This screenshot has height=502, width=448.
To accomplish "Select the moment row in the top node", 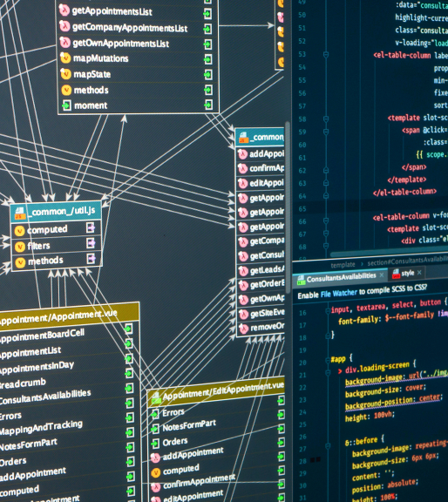I will 138,105.
